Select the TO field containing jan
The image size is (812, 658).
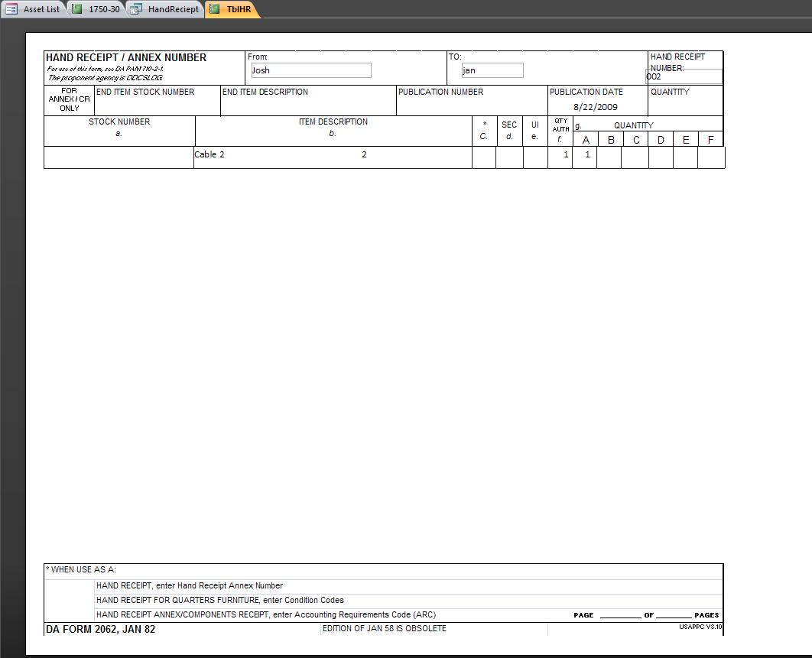click(492, 70)
